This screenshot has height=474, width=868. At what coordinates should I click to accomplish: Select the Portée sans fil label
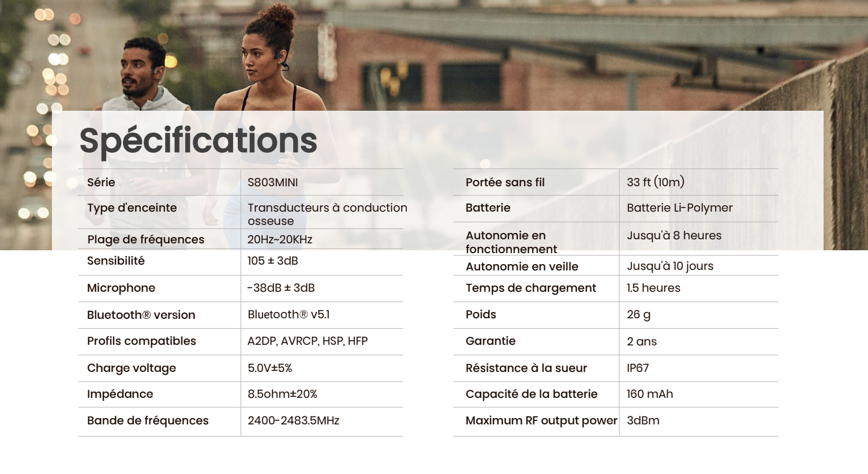(505, 182)
